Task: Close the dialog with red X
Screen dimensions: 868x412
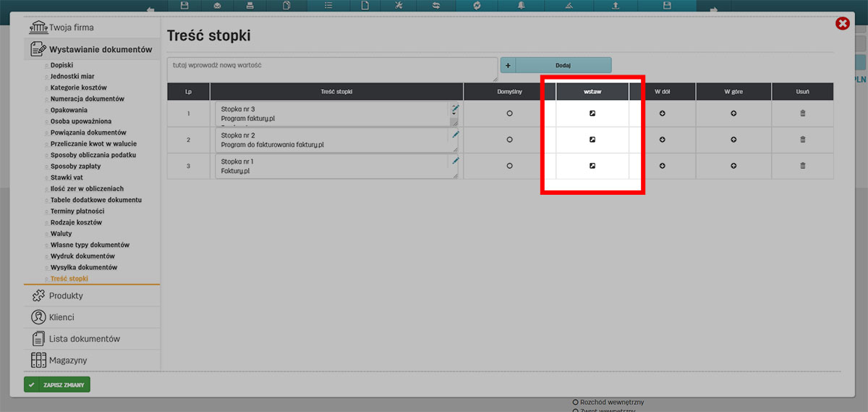Action: coord(842,24)
